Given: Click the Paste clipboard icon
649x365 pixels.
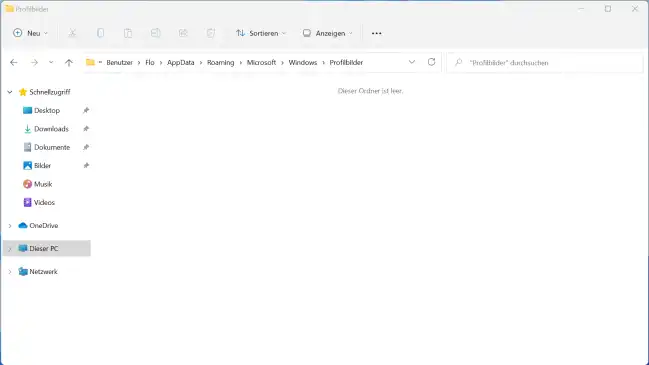Looking at the screenshot, I should [x=128, y=33].
